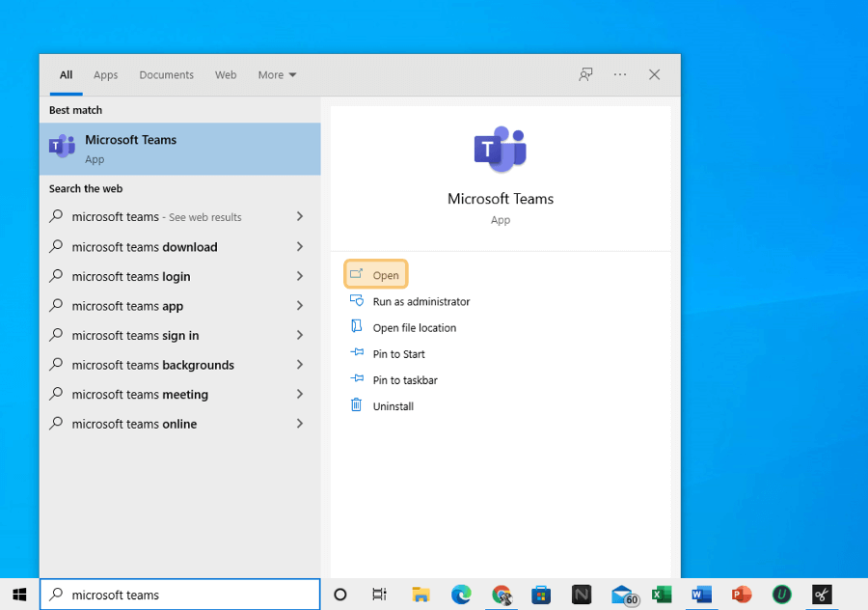Click the Pin to Start pin icon

click(357, 352)
